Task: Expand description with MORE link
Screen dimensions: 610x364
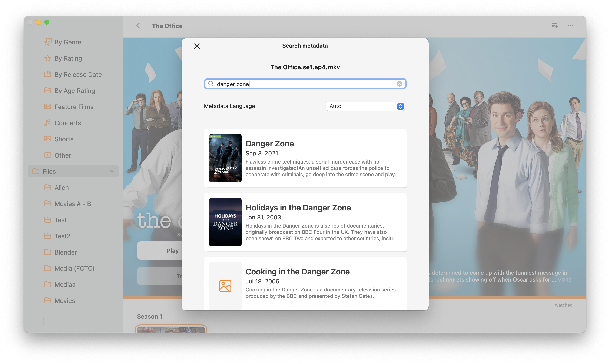Action: point(564,280)
